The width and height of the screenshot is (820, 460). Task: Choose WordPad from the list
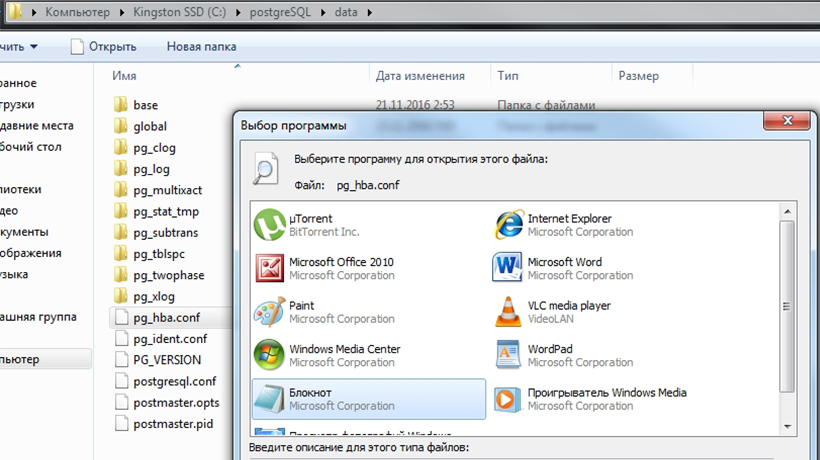pos(508,355)
